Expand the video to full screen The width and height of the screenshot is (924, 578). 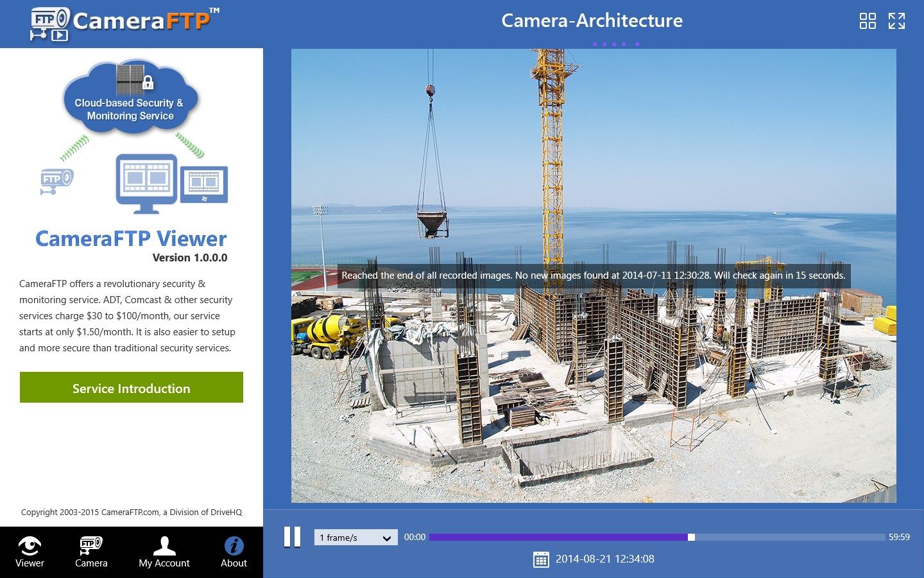[896, 21]
